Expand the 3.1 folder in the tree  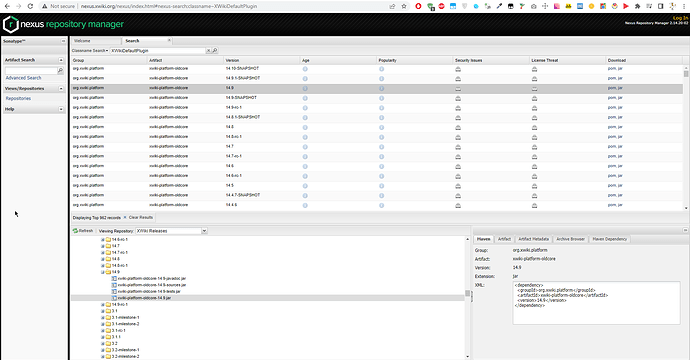coord(103,311)
